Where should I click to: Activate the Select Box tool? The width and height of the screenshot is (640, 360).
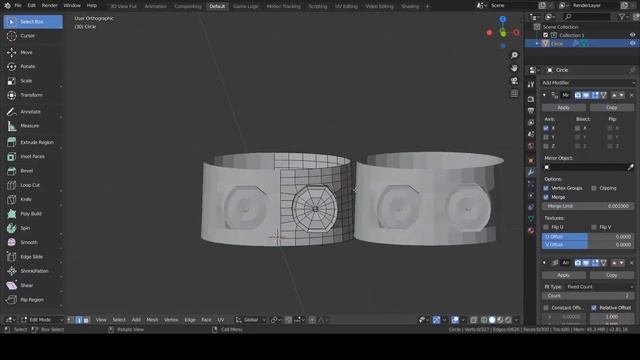click(x=33, y=22)
